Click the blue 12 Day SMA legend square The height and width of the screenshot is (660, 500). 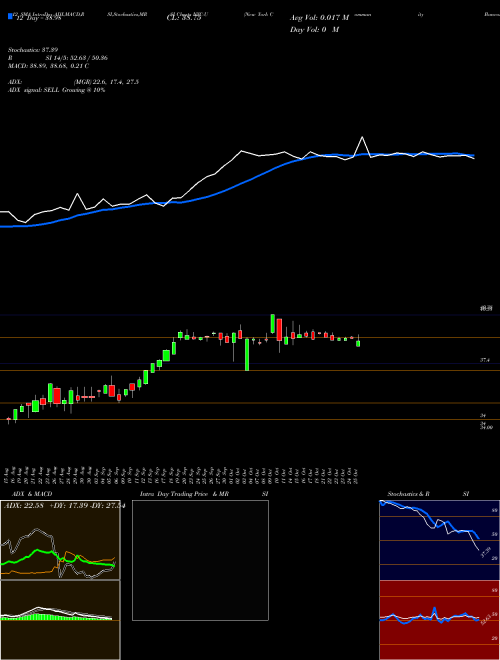coord(10,16)
